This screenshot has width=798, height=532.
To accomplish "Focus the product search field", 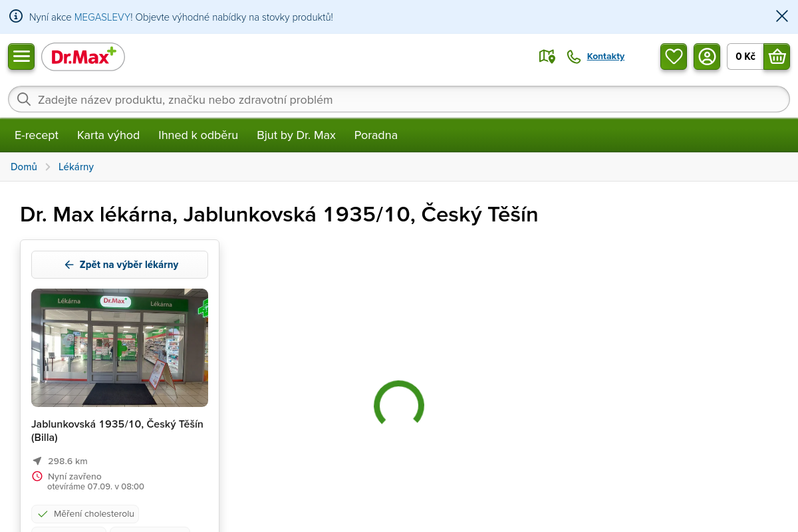I will pyautogui.click(x=399, y=99).
